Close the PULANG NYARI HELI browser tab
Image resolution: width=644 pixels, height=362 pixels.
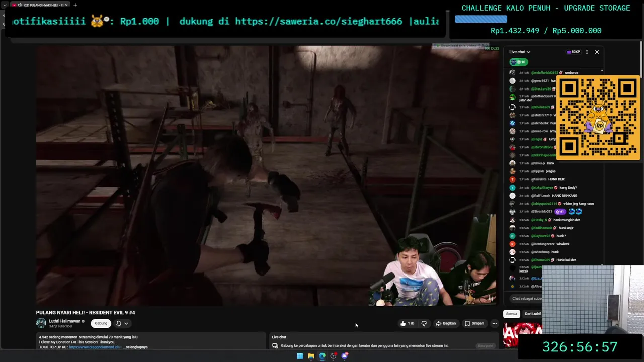[66, 5]
